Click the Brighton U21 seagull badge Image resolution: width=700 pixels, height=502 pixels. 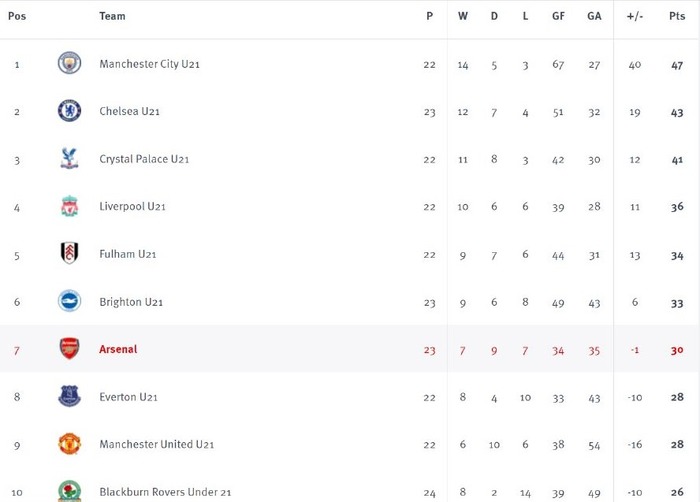pyautogui.click(x=69, y=301)
